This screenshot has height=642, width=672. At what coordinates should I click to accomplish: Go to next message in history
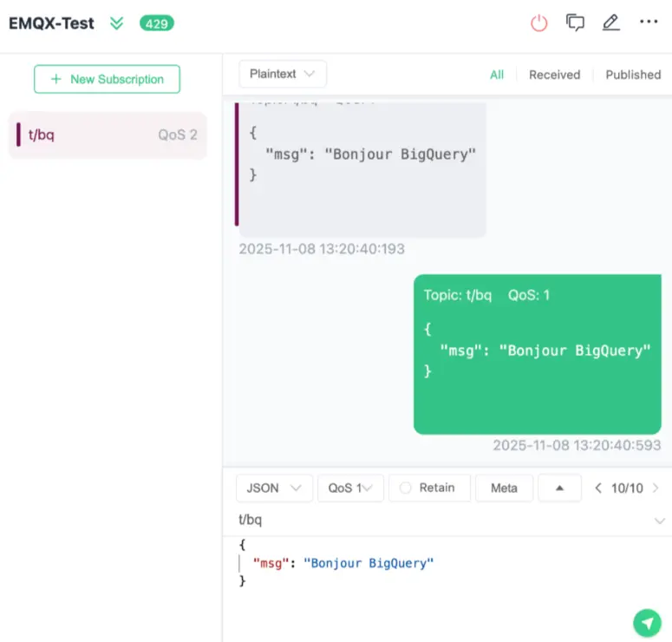656,488
